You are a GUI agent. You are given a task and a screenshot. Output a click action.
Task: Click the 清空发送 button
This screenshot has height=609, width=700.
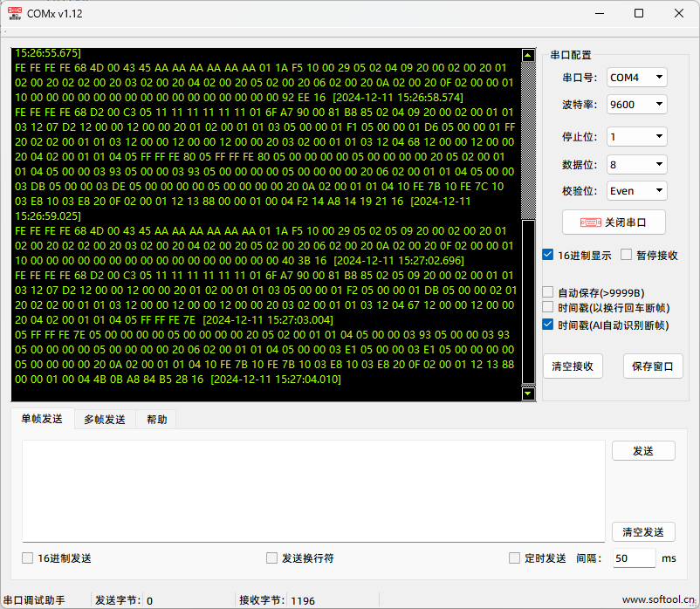pos(643,532)
